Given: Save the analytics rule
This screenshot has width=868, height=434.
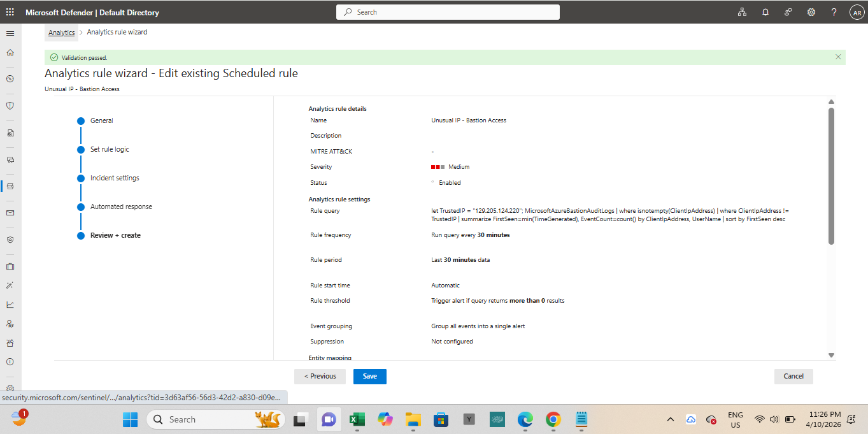Looking at the screenshot, I should [370, 376].
